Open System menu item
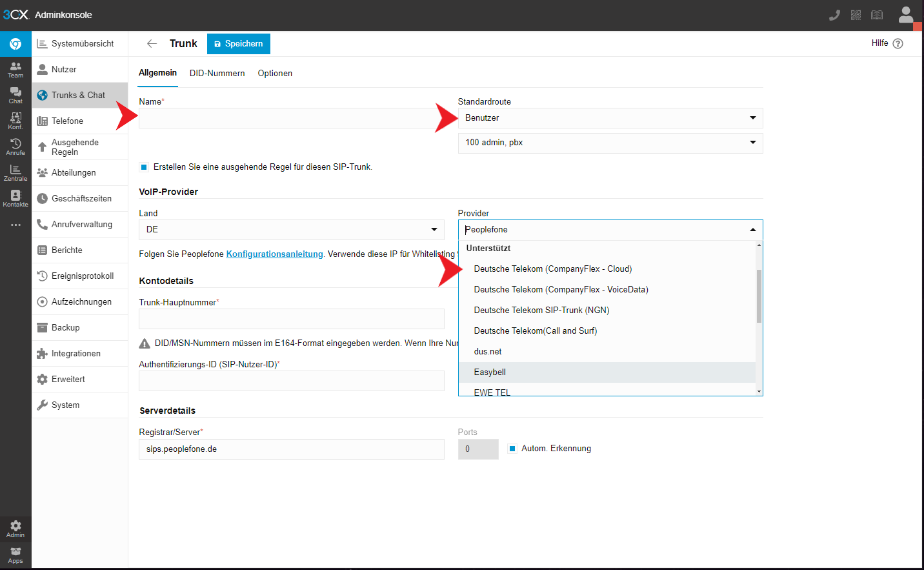 [x=80, y=405]
